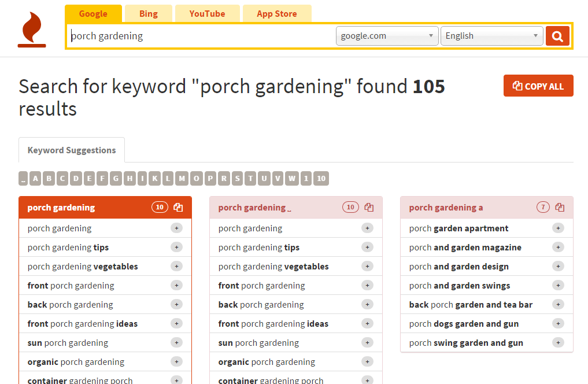Click the orange search magnifier button
Image resolution: width=588 pixels, height=384 pixels.
click(x=557, y=36)
